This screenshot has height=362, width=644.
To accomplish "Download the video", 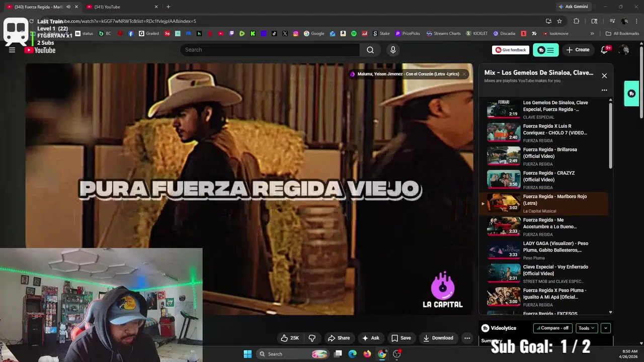I will tap(438, 338).
